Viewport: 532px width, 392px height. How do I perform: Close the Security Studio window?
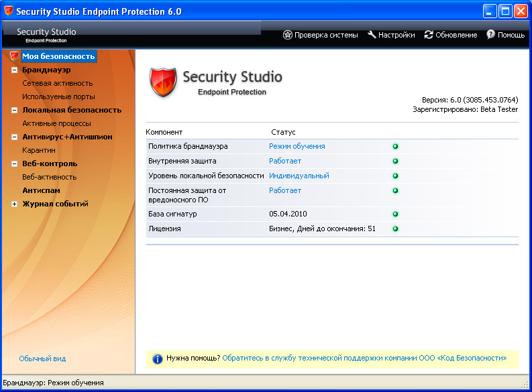click(x=521, y=11)
